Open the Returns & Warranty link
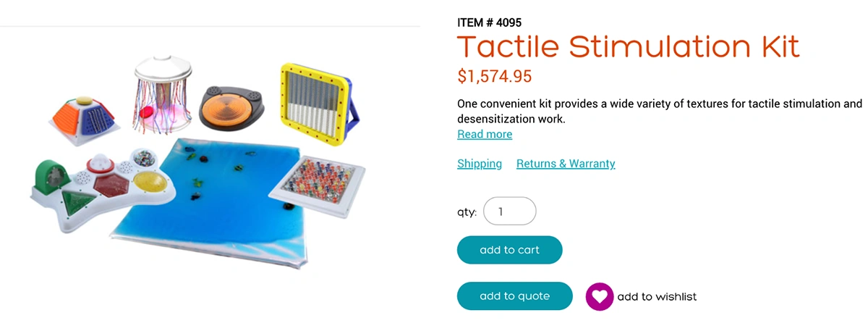 click(566, 164)
